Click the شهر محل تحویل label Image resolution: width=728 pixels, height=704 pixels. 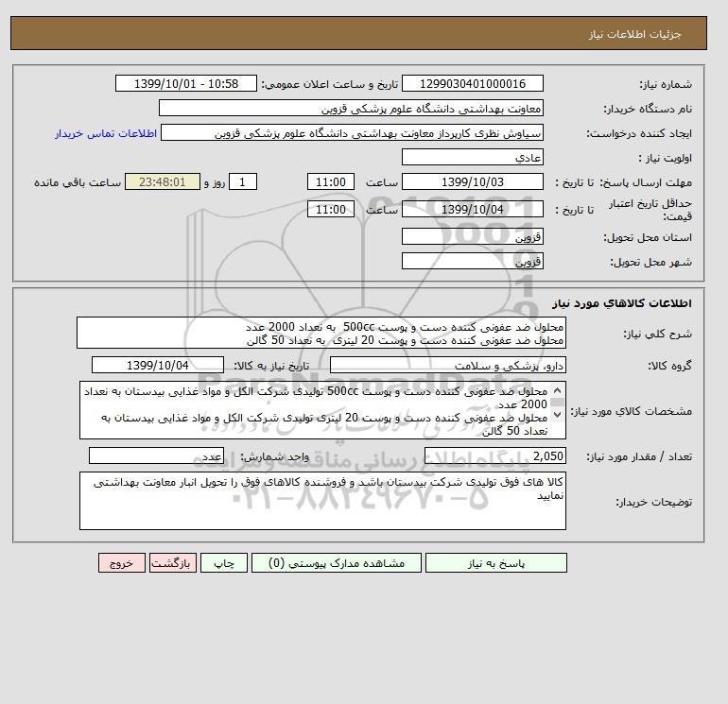[650, 262]
